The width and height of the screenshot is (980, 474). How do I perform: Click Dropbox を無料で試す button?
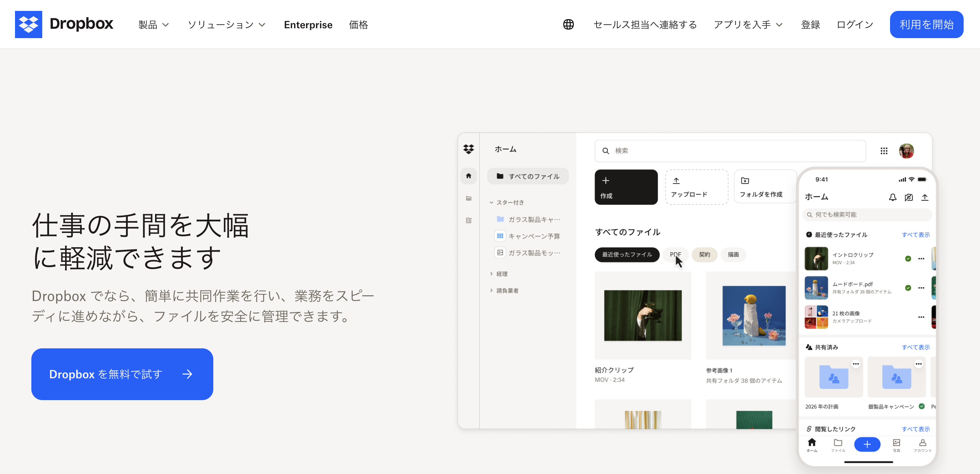pos(122,374)
